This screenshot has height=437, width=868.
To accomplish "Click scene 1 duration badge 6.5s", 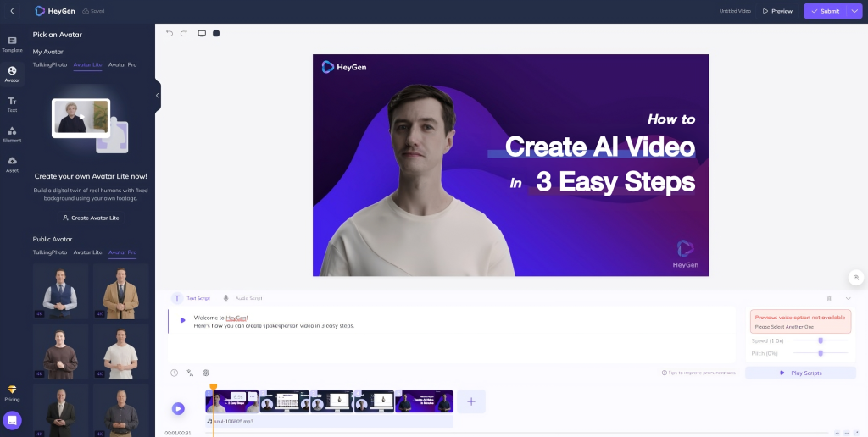I will pyautogui.click(x=238, y=396).
